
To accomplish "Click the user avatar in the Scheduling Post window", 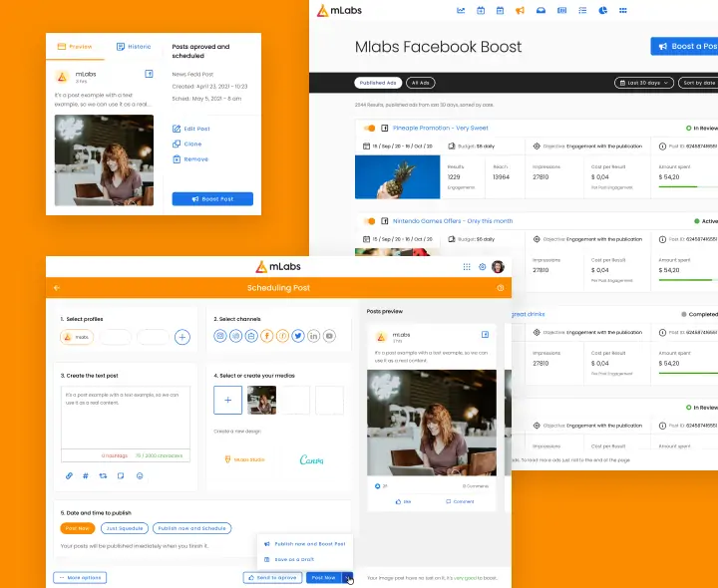I will click(498, 267).
